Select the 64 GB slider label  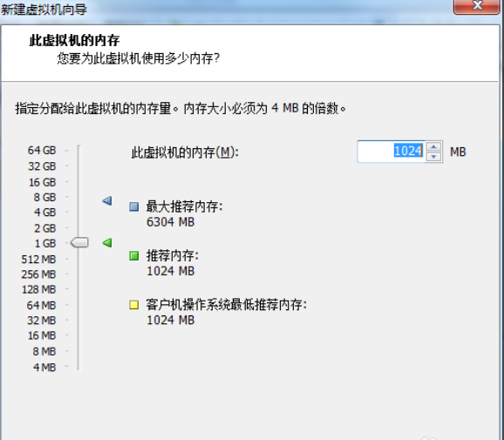pyautogui.click(x=42, y=150)
